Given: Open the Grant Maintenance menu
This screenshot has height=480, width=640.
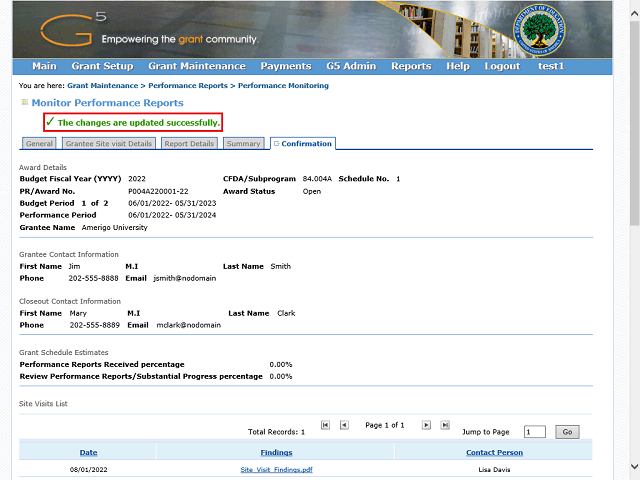Looking at the screenshot, I should pyautogui.click(x=197, y=66).
